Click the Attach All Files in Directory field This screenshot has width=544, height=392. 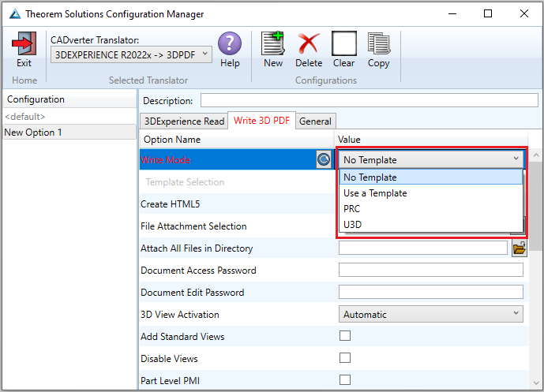pyautogui.click(x=423, y=248)
